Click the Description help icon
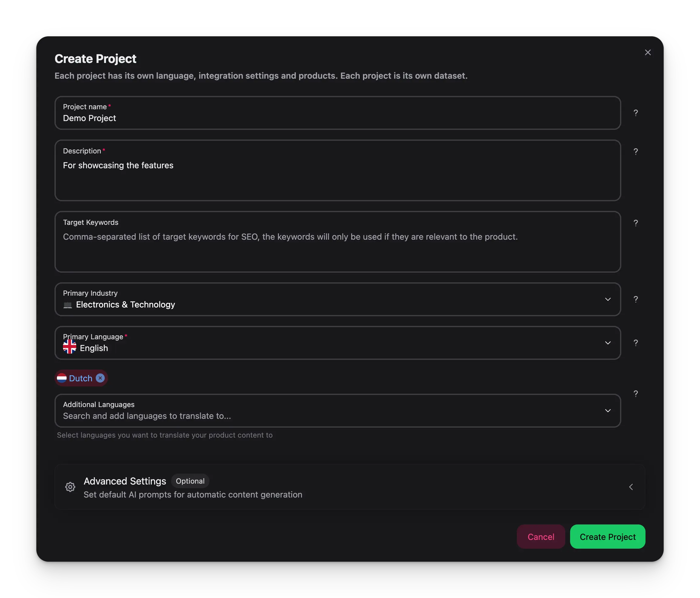The height and width of the screenshot is (598, 700). pos(636,152)
